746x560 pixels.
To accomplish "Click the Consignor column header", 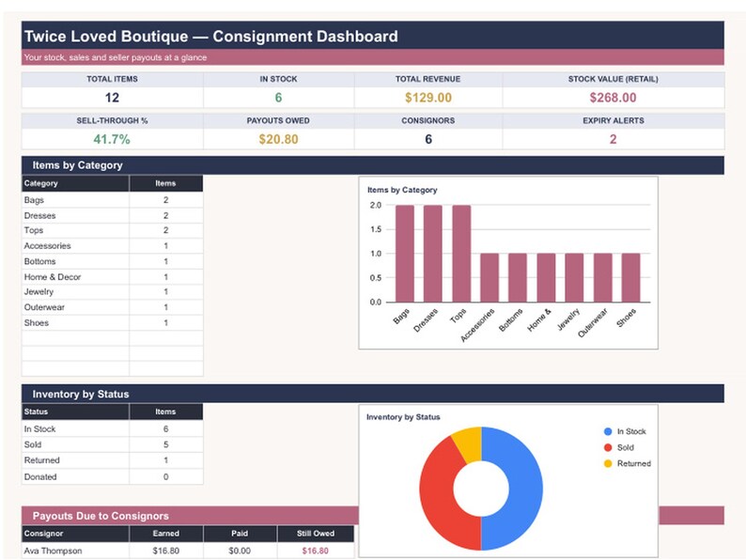I will [x=75, y=534].
